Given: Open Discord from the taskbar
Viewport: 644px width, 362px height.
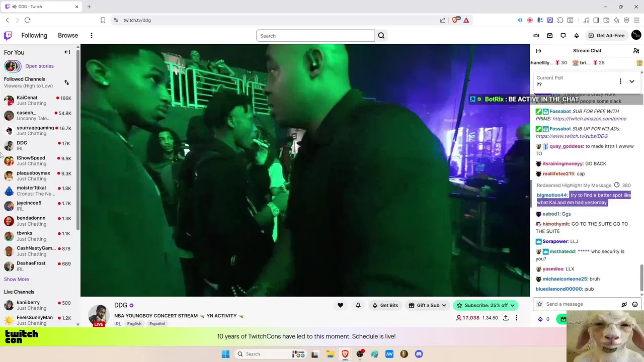Looking at the screenshot, I should [x=419, y=354].
